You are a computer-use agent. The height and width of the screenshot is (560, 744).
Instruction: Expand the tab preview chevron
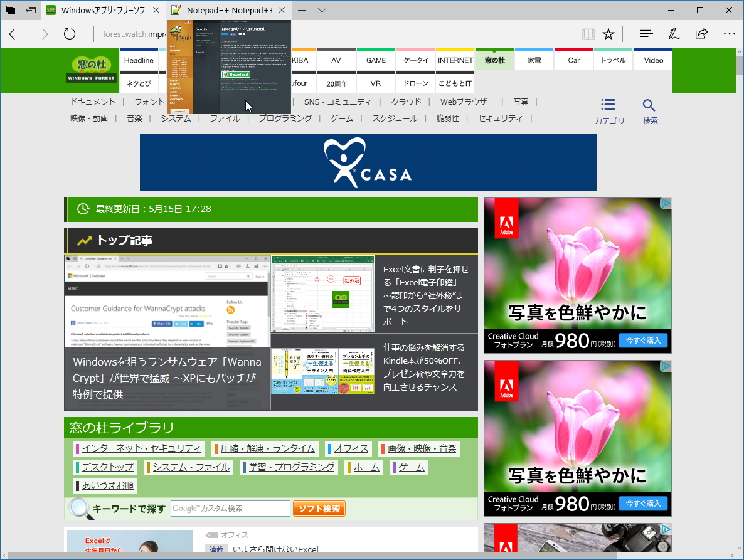tap(321, 10)
